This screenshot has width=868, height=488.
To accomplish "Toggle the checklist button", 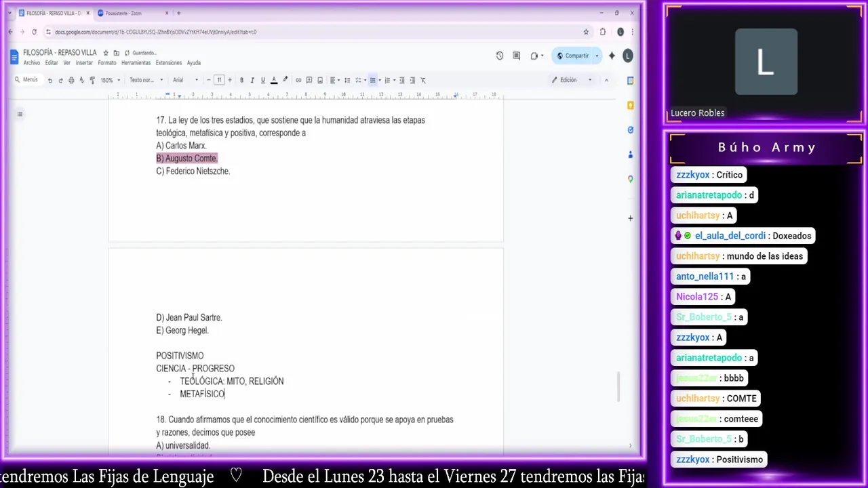I will [x=358, y=80].
